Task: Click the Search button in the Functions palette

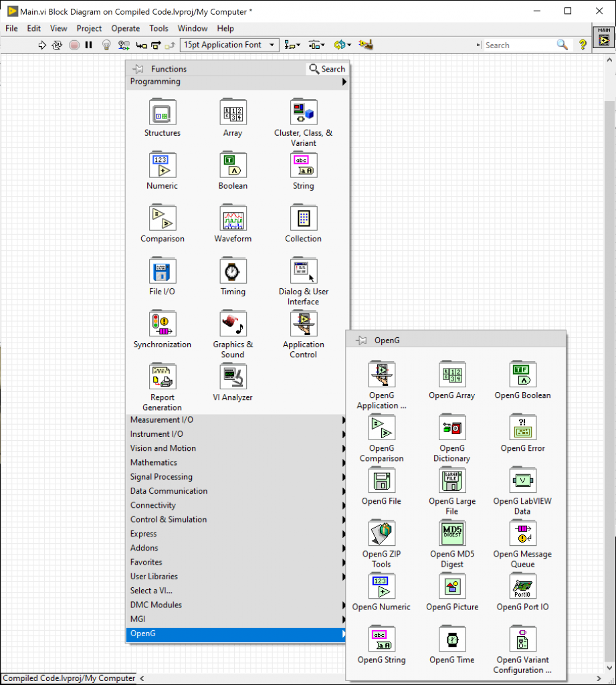Action: [326, 68]
